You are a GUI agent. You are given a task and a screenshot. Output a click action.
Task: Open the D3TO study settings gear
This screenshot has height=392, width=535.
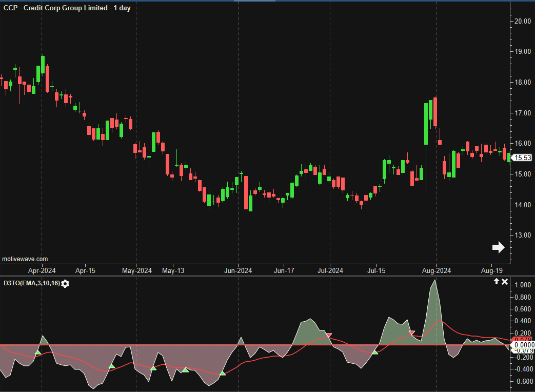click(65, 283)
